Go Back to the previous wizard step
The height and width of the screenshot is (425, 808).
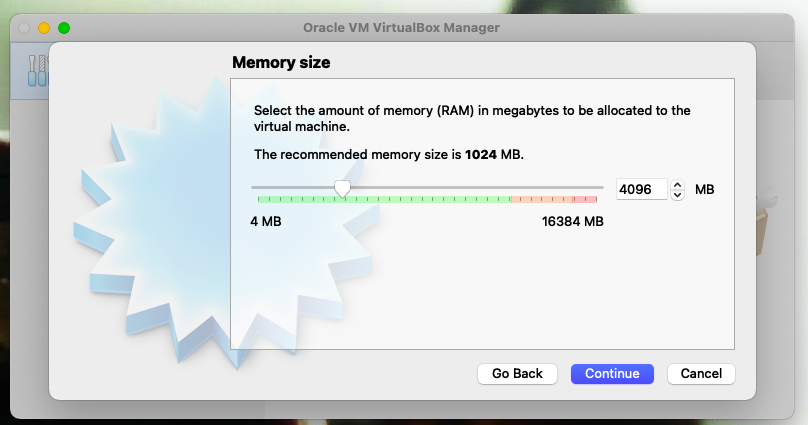[517, 373]
